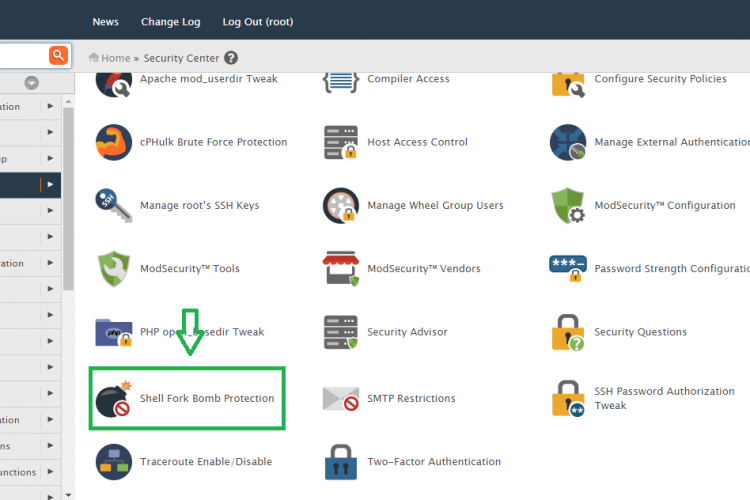The image size is (750, 500).
Task: Open the Security Advisor link
Action: [407, 332]
